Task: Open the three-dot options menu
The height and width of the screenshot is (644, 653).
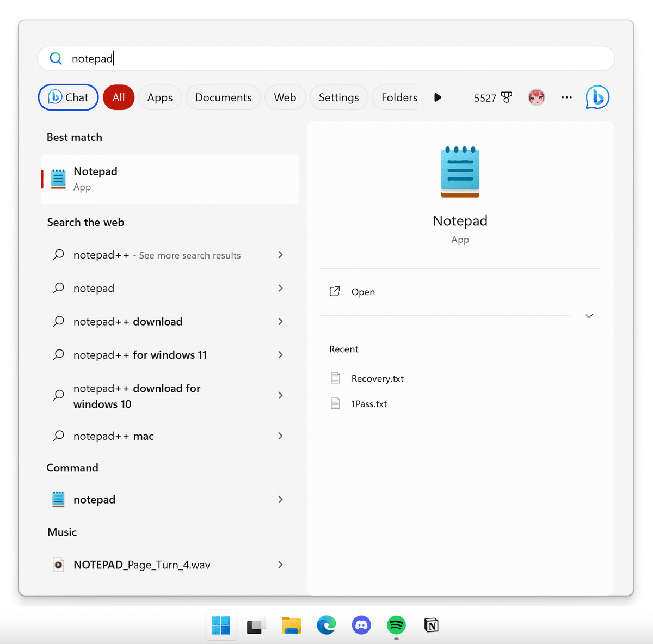Action: click(x=566, y=97)
